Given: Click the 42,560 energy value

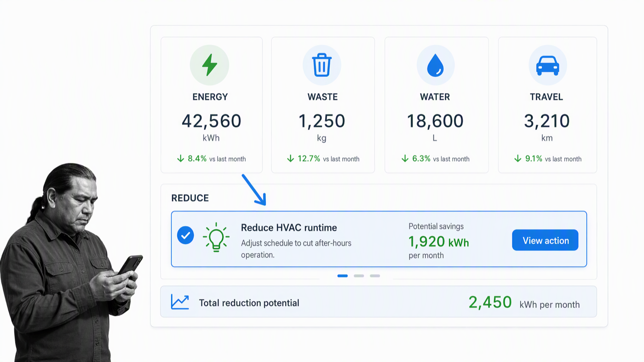Looking at the screenshot, I should 211,121.
